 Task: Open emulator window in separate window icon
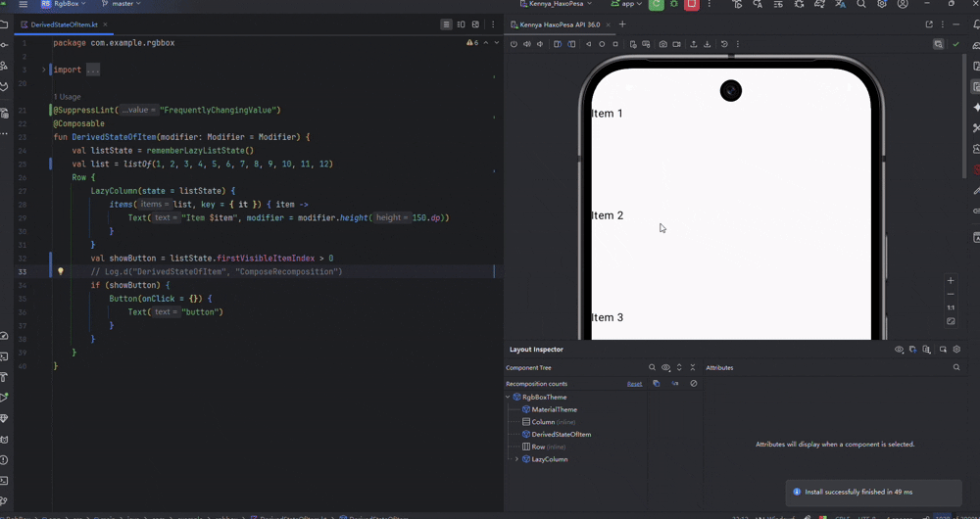929,24
